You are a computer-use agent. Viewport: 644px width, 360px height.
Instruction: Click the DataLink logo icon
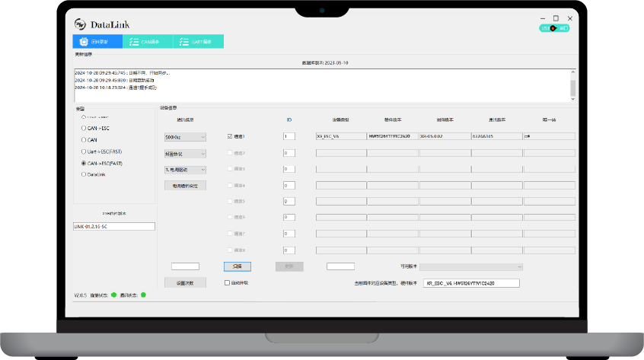tap(80, 24)
